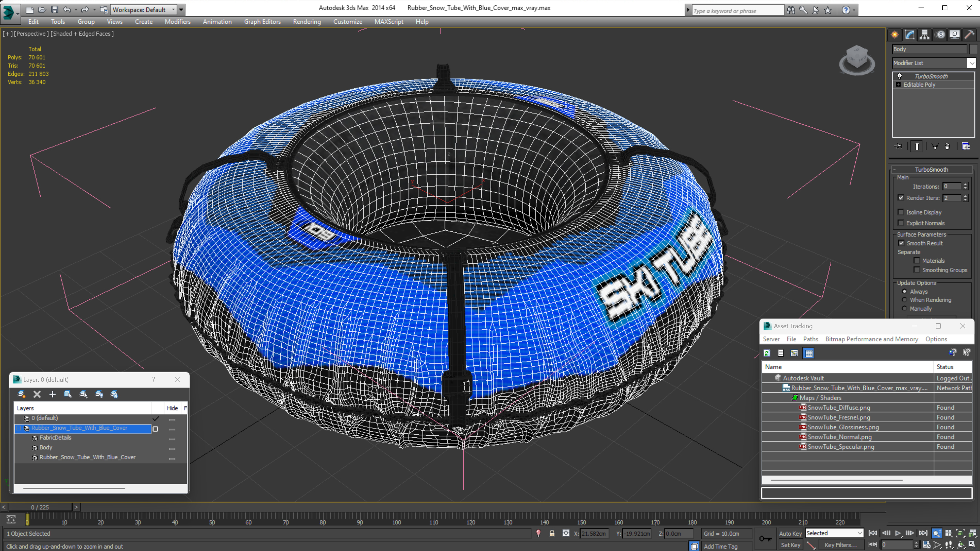
Task: Open the Modifiers menu
Action: (177, 22)
